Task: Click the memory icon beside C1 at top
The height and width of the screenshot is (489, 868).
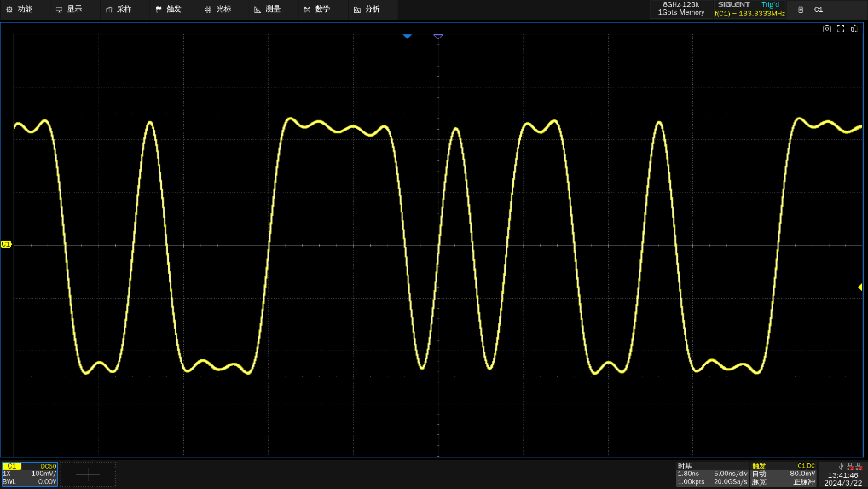Action: point(801,9)
